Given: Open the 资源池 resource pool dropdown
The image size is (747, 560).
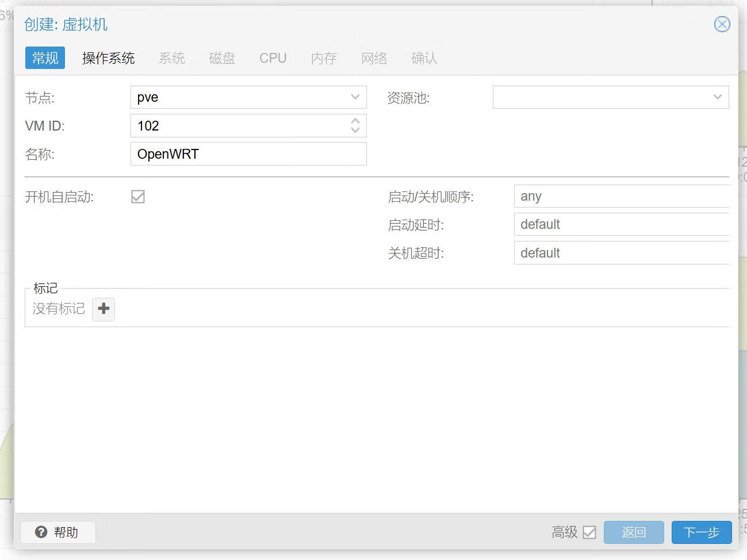Looking at the screenshot, I should [717, 97].
